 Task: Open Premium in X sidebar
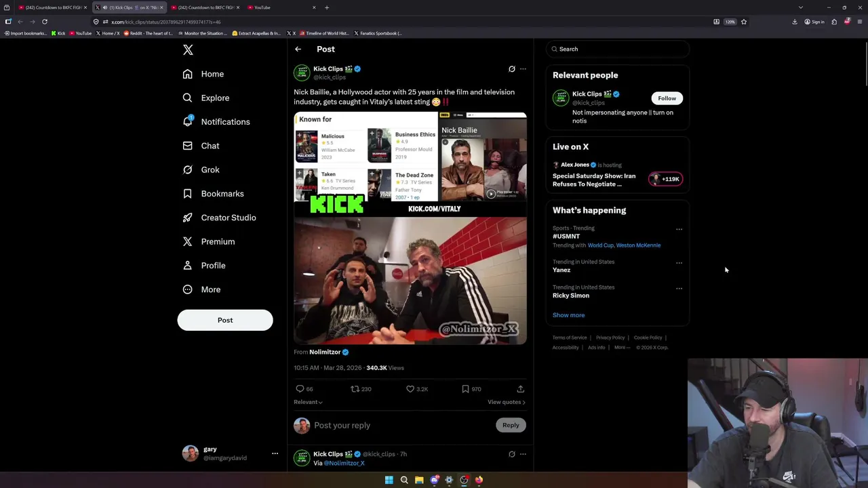(209, 241)
